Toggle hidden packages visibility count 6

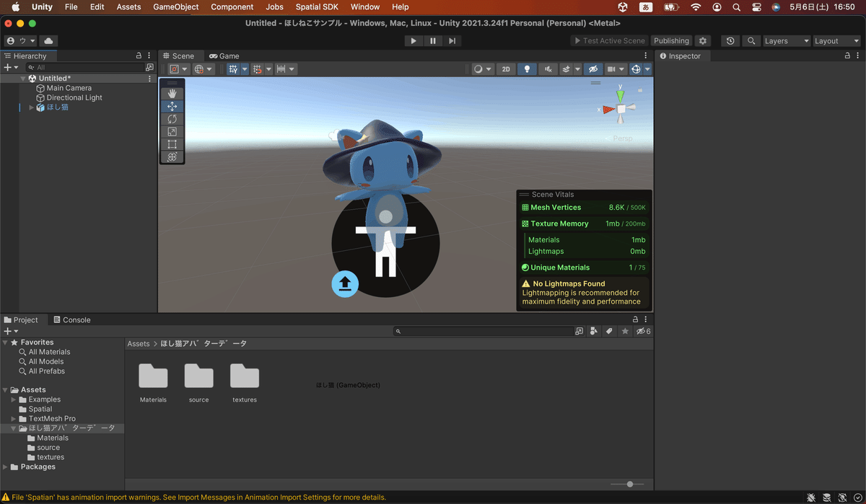[643, 331]
